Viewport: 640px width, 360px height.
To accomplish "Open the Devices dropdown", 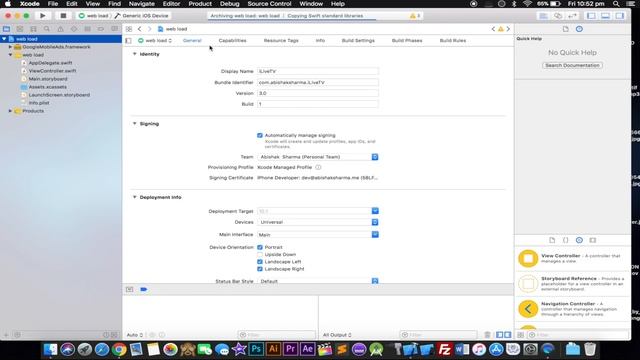I will coord(318,222).
